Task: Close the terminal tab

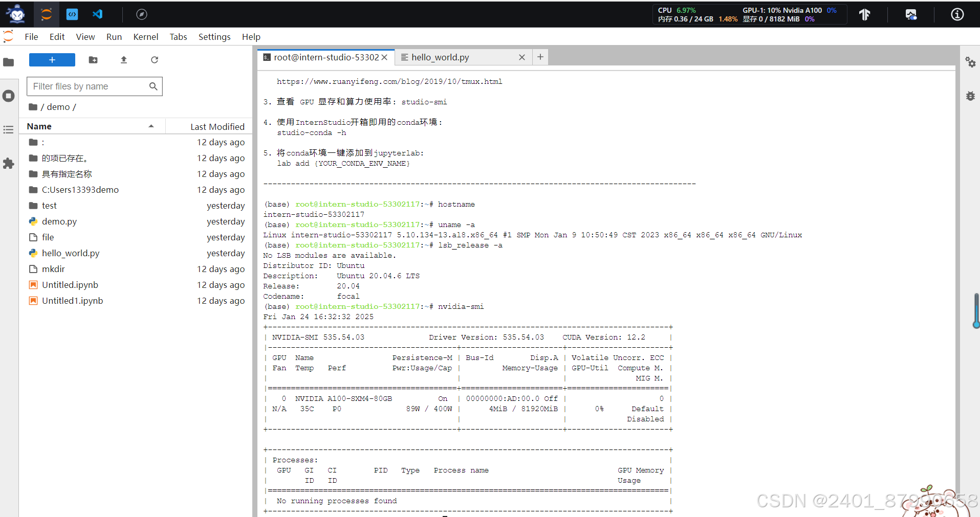Action: pos(384,57)
